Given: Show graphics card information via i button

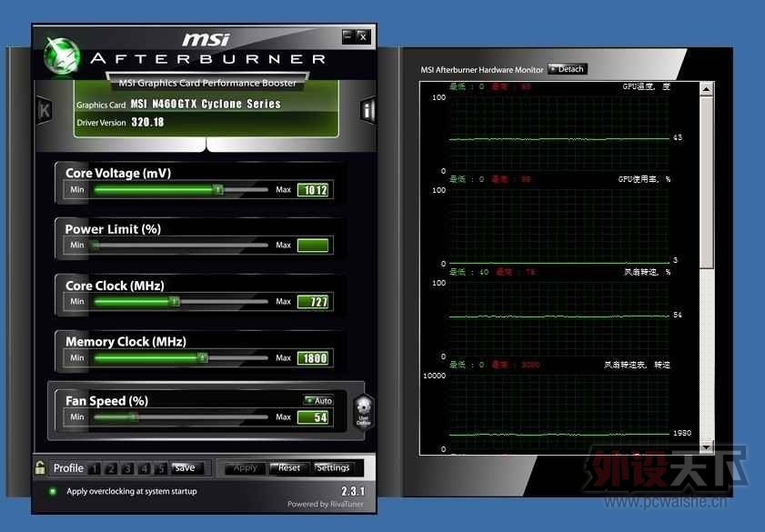Looking at the screenshot, I should 367,110.
